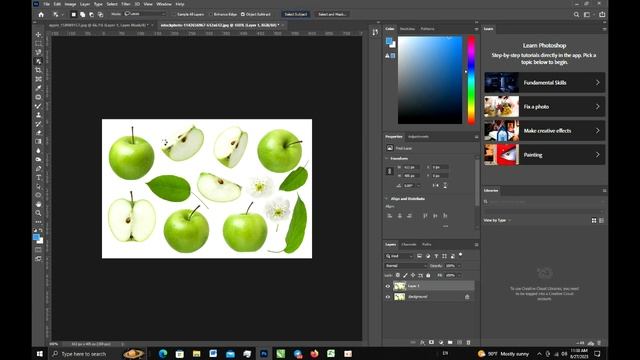This screenshot has height=360, width=640.
Task: Collapse the Transform section
Action: [x=387, y=158]
